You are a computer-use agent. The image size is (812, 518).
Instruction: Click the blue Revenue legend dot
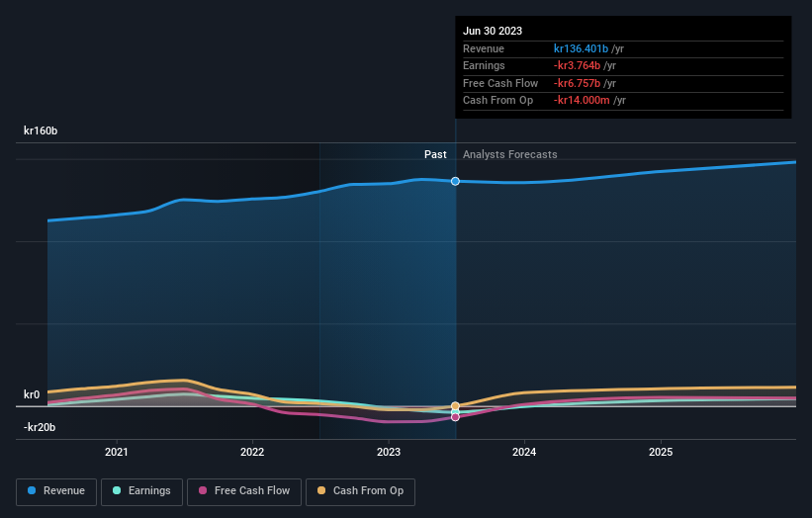coord(32,490)
